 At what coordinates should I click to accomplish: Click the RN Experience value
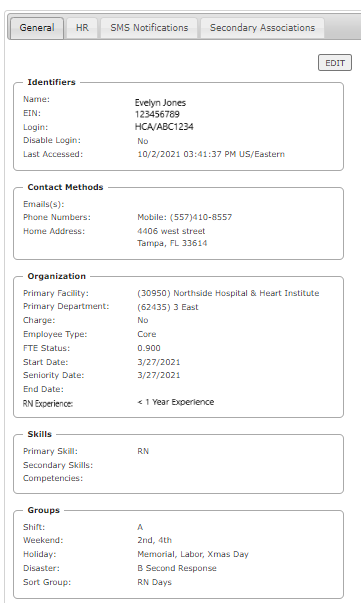(176, 402)
